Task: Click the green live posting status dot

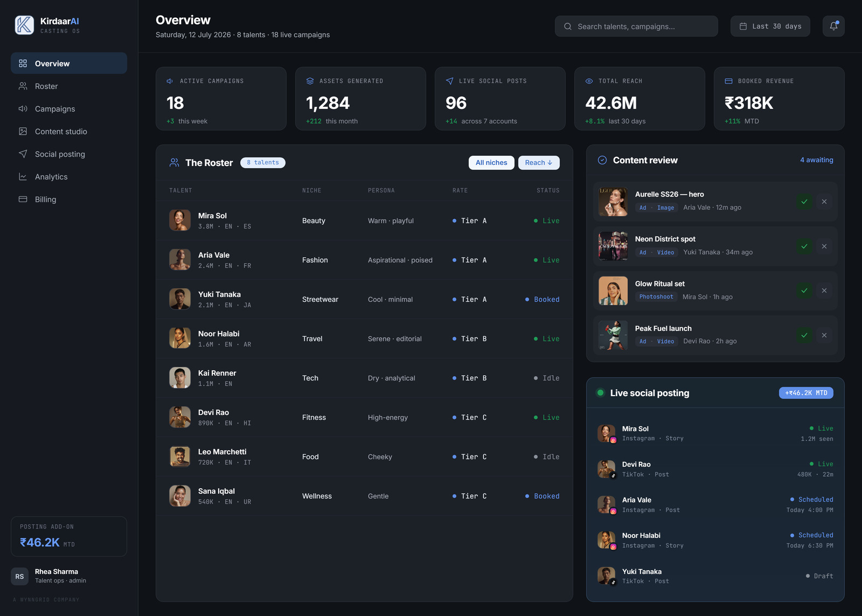Action: tap(600, 392)
